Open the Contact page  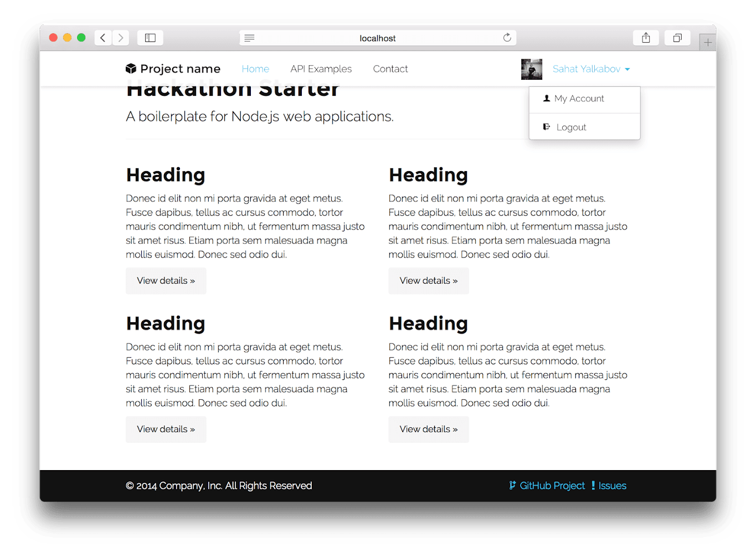[390, 69]
